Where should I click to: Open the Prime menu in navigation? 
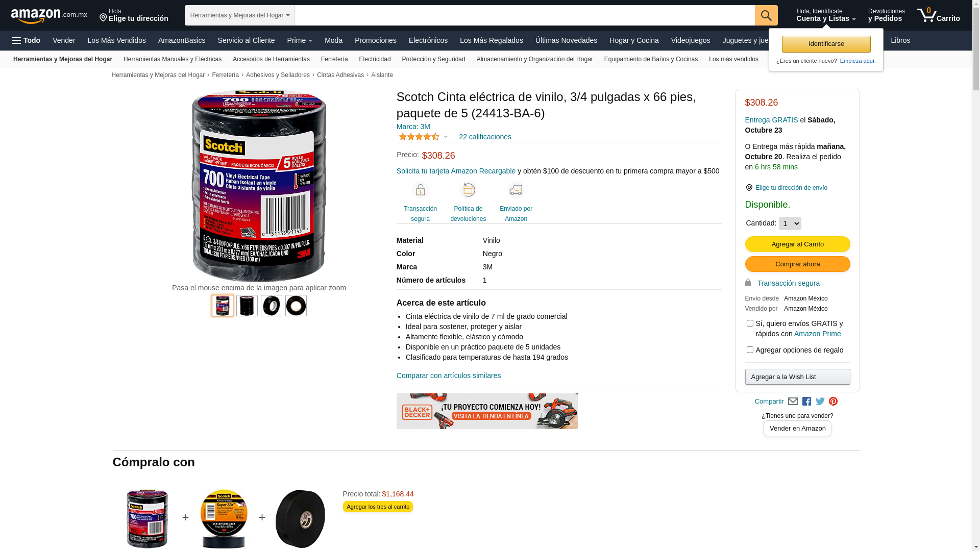[x=300, y=40]
